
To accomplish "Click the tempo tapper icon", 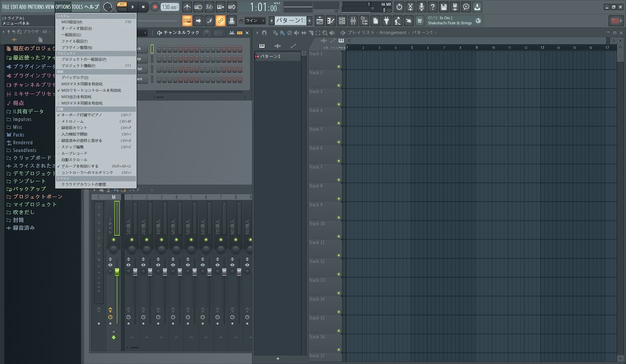I will click(x=398, y=21).
